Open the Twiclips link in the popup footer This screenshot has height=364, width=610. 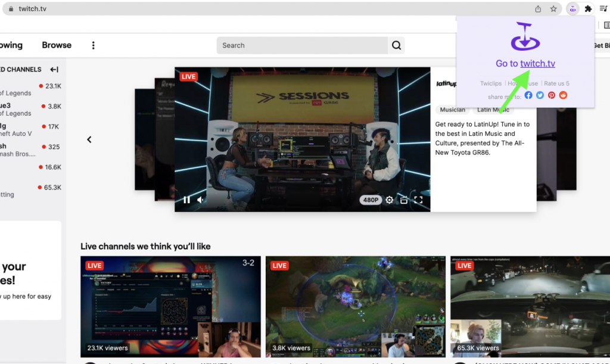pyautogui.click(x=491, y=83)
